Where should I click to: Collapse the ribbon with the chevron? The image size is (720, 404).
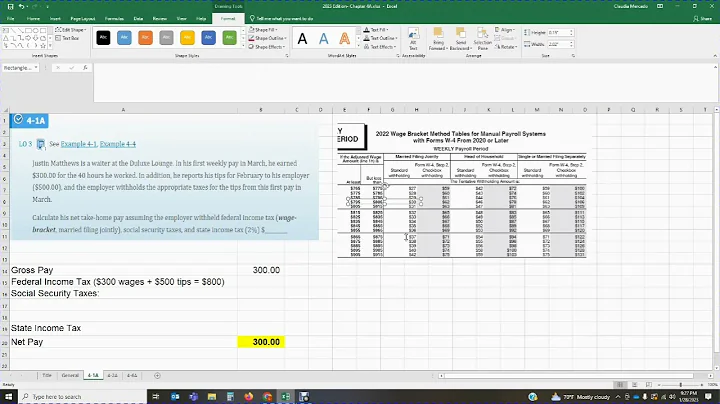tap(715, 56)
